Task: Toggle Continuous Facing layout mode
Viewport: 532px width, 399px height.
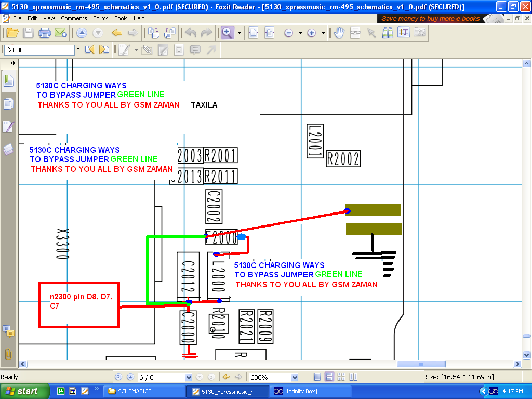Action: click(x=353, y=377)
